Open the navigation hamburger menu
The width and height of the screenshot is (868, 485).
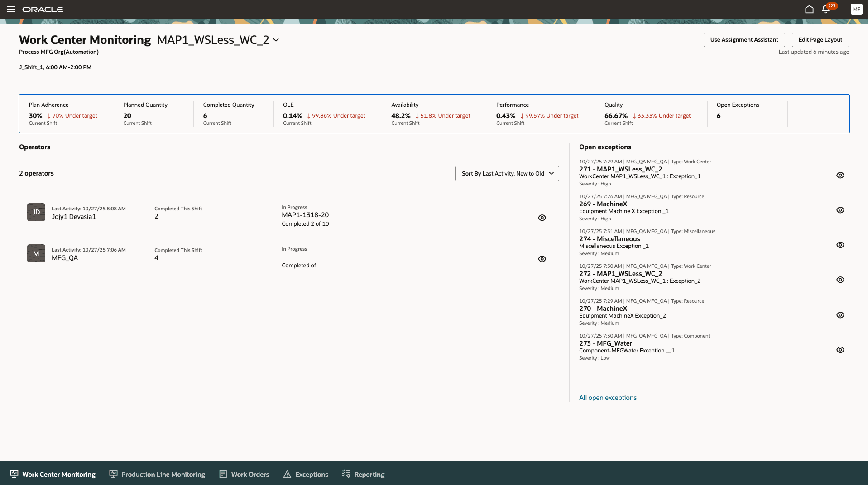[11, 9]
